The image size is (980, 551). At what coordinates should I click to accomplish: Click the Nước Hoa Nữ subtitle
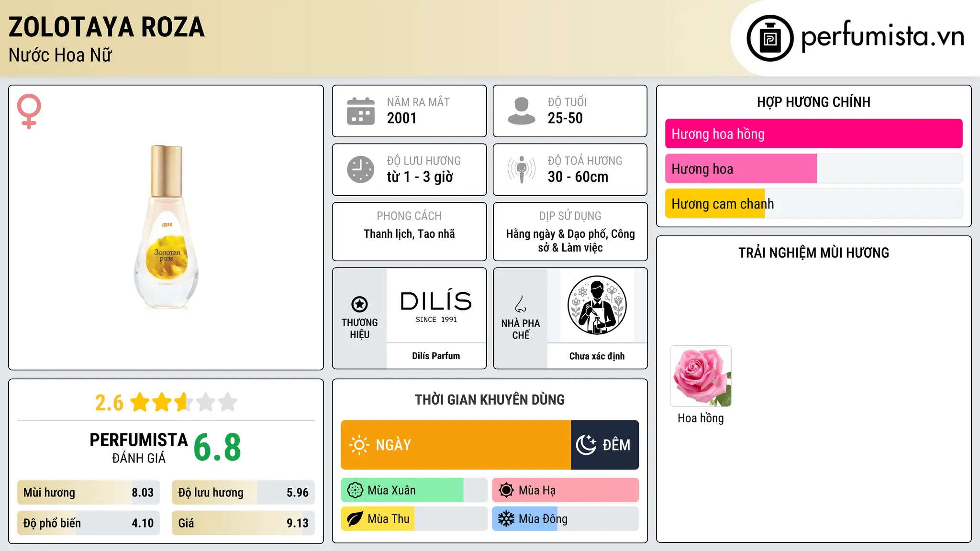tap(60, 55)
